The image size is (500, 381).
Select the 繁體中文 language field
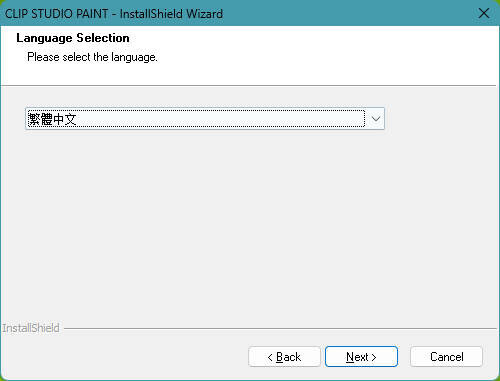tap(205, 119)
